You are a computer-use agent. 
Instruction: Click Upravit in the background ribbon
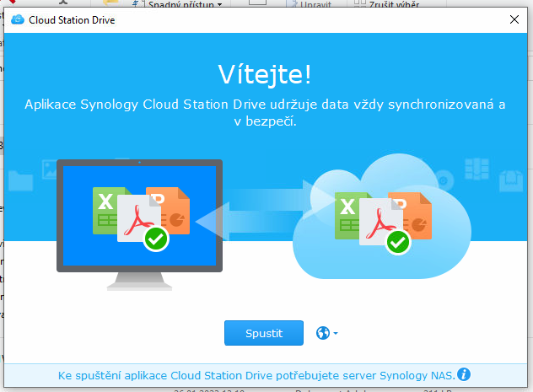tap(317, 4)
